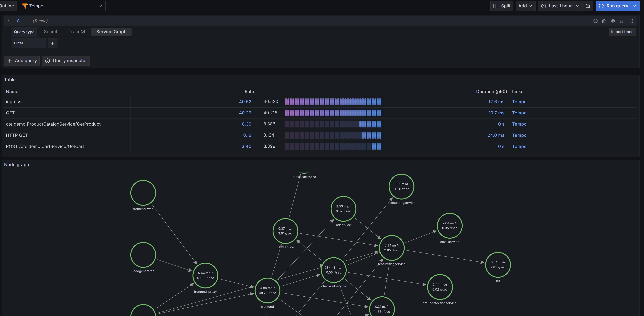
Task: Select Service Graph query type tab
Action: [x=111, y=32]
